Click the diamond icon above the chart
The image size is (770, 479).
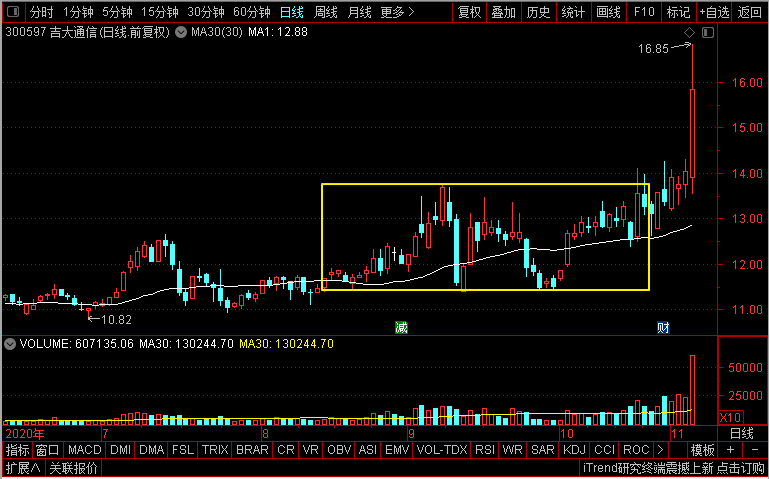689,33
